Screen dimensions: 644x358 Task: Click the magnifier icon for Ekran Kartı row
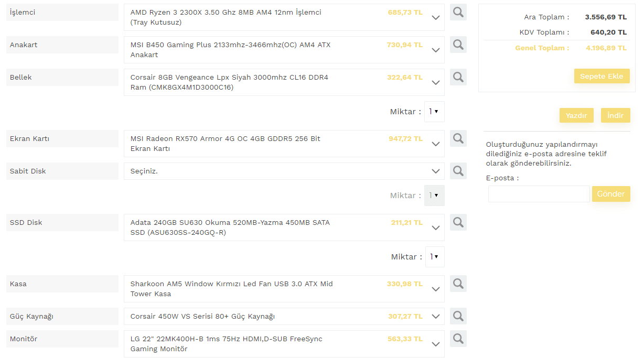458,138
